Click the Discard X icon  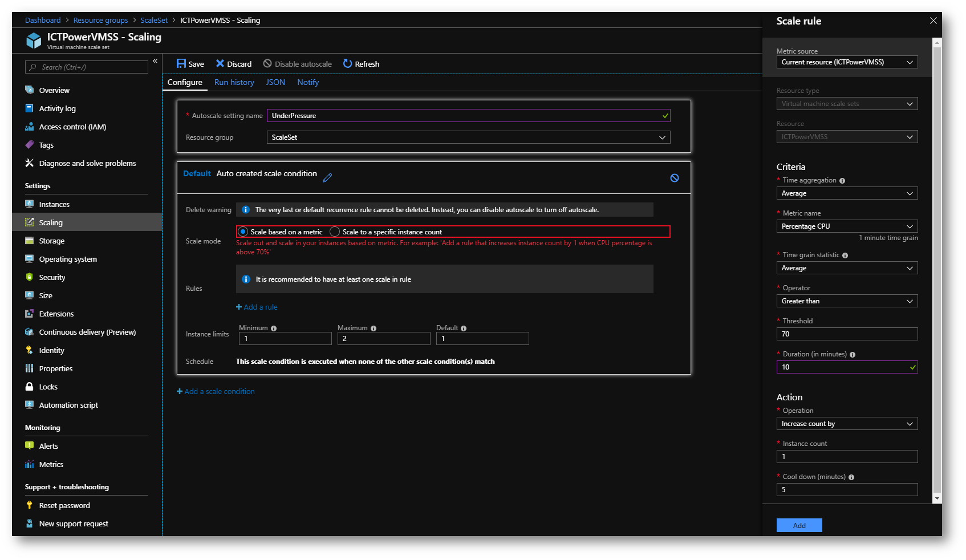(x=220, y=64)
